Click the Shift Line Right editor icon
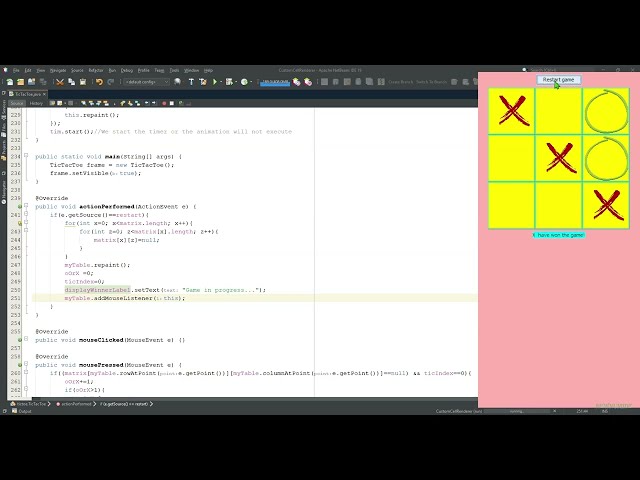Screen dimensions: 640x480 click(154, 103)
